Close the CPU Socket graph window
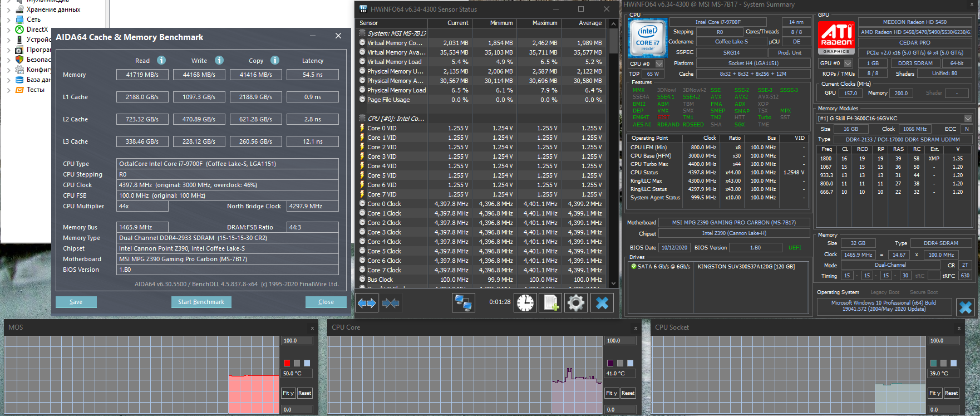The height and width of the screenshot is (416, 980). [x=959, y=328]
